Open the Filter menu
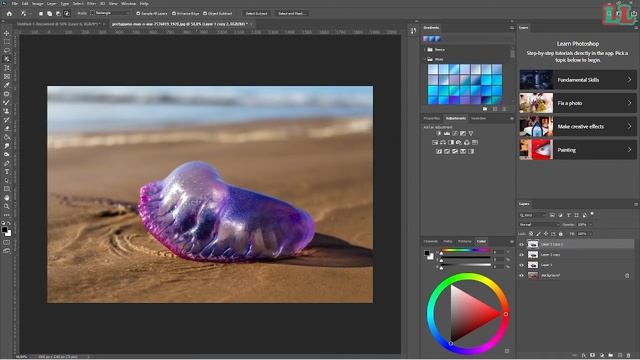This screenshot has height=360, width=640. [x=91, y=3]
